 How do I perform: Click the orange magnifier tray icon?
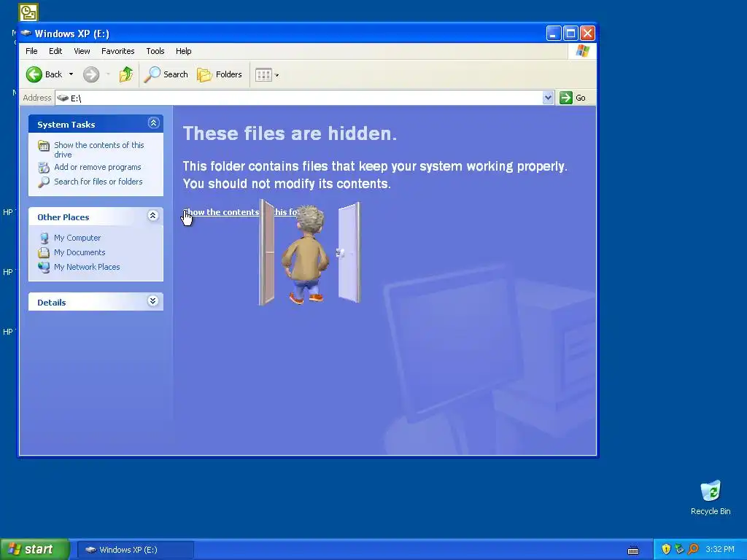(x=693, y=549)
